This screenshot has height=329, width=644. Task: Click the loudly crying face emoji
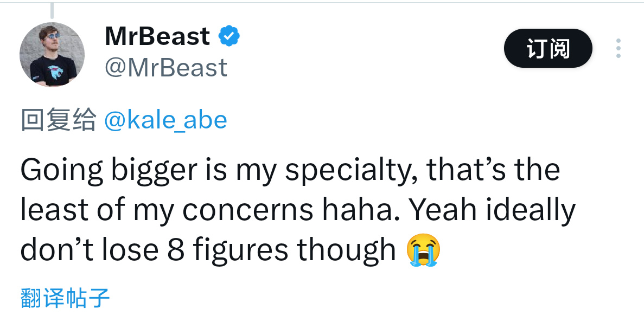(423, 250)
